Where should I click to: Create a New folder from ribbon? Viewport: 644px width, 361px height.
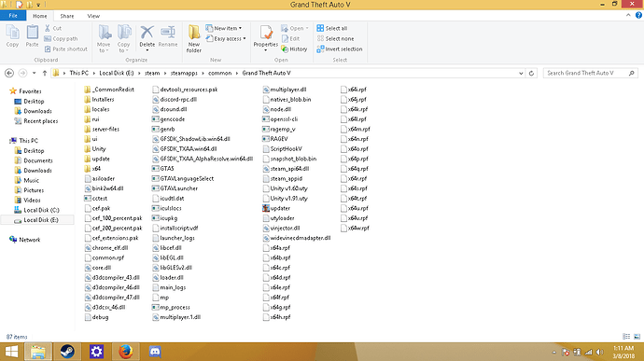(194, 39)
